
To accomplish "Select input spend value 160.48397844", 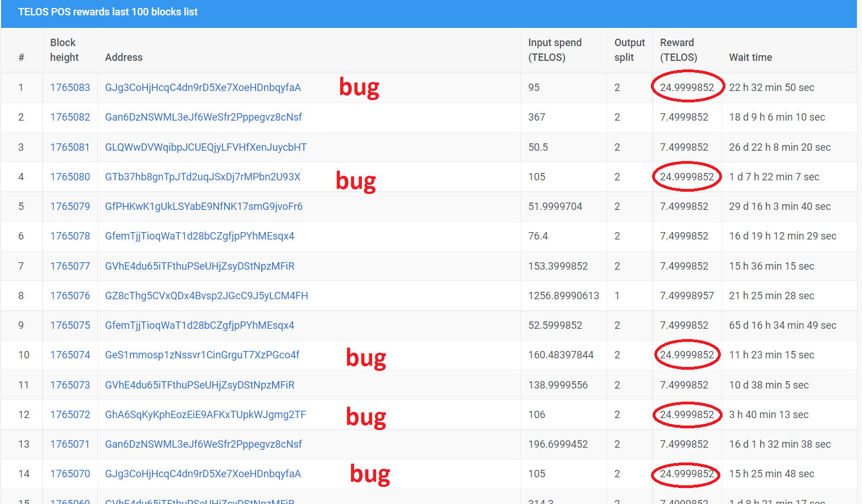I will point(561,355).
